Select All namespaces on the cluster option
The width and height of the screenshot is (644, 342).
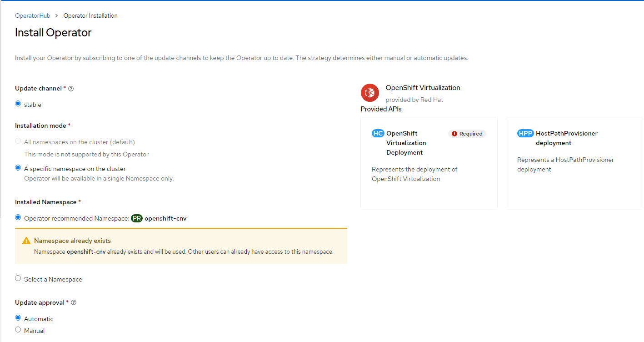pyautogui.click(x=18, y=141)
